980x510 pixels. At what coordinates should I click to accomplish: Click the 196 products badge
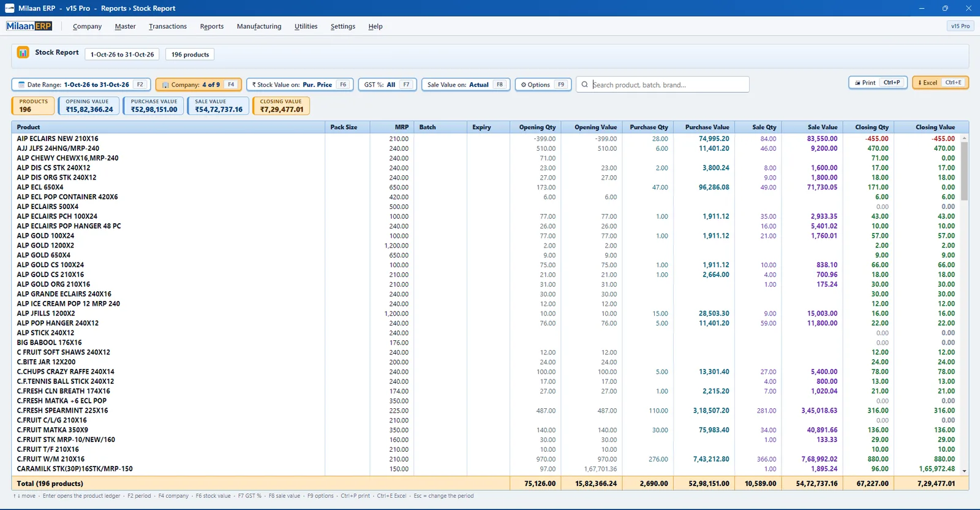tap(190, 55)
